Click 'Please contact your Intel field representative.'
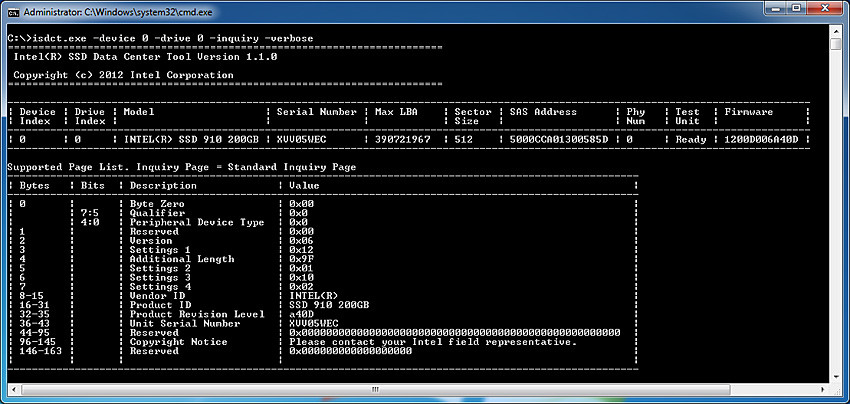850x404 pixels. pyautogui.click(x=433, y=342)
